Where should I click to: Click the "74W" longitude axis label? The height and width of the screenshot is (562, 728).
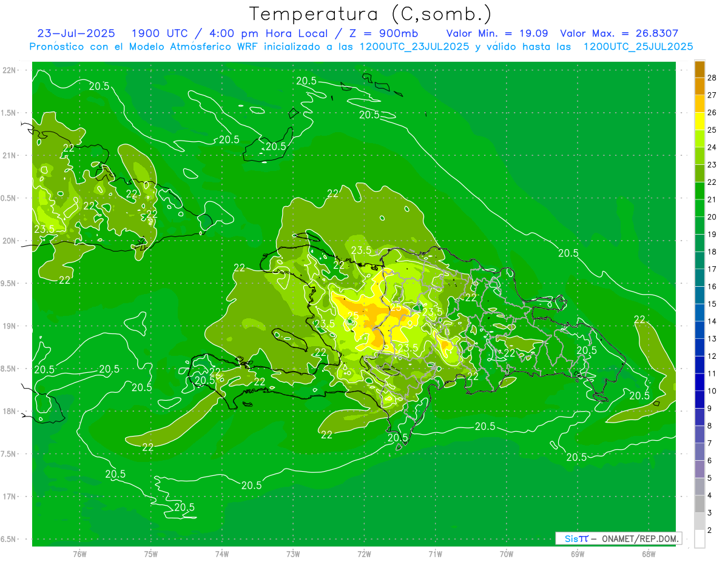[221, 554]
